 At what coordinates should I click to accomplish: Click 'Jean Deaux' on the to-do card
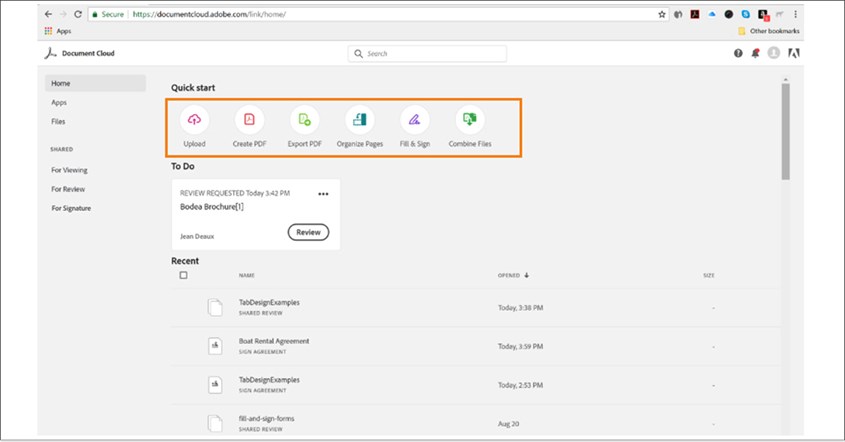(x=197, y=237)
